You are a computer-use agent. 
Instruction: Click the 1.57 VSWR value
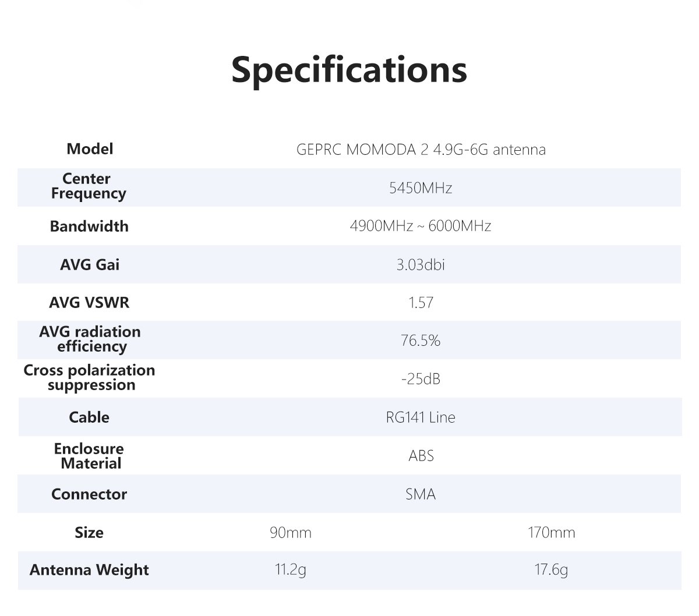click(421, 303)
